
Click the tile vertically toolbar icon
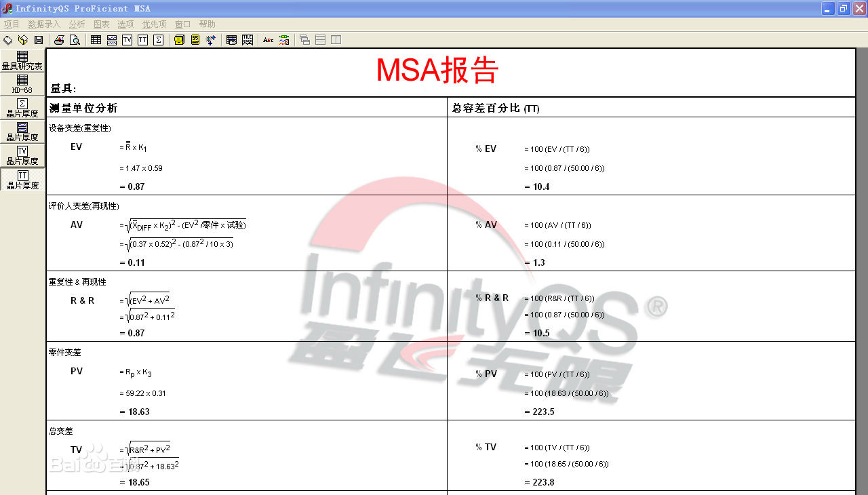[336, 40]
